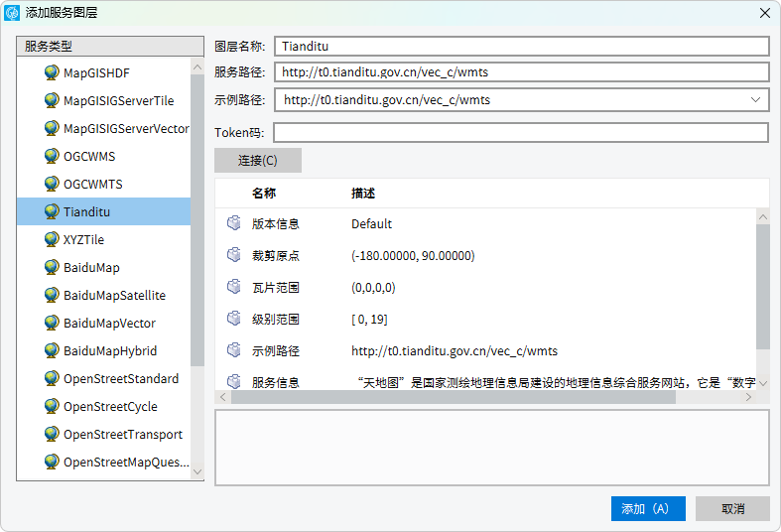This screenshot has height=532, width=781.
Task: Select the XYZTile globe icon
Action: [x=52, y=239]
